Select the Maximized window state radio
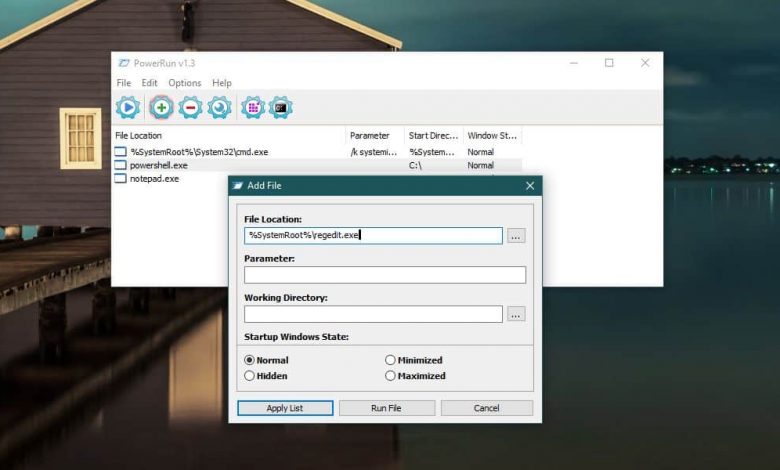Image resolution: width=780 pixels, height=470 pixels. point(390,376)
